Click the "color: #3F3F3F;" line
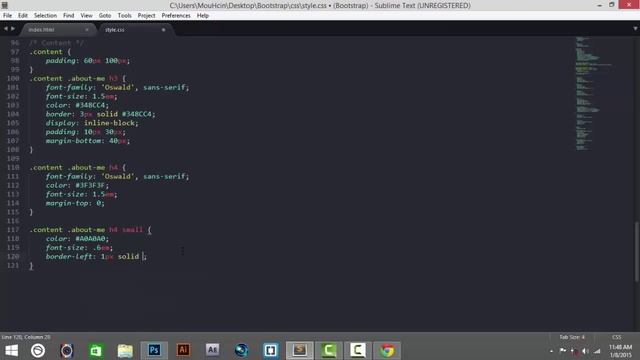The height and width of the screenshot is (360, 640). tap(77, 185)
